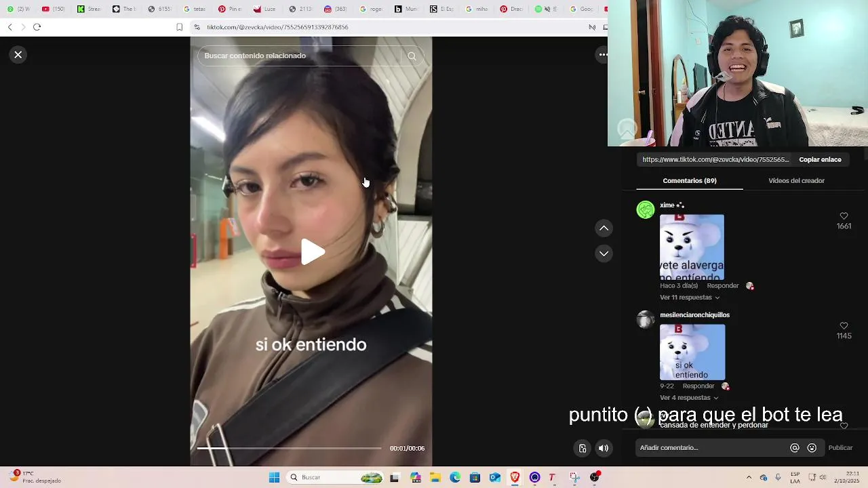The height and width of the screenshot is (488, 868).
Task: Switch to the WhatsApp (2) browser tab
Action: 18,9
